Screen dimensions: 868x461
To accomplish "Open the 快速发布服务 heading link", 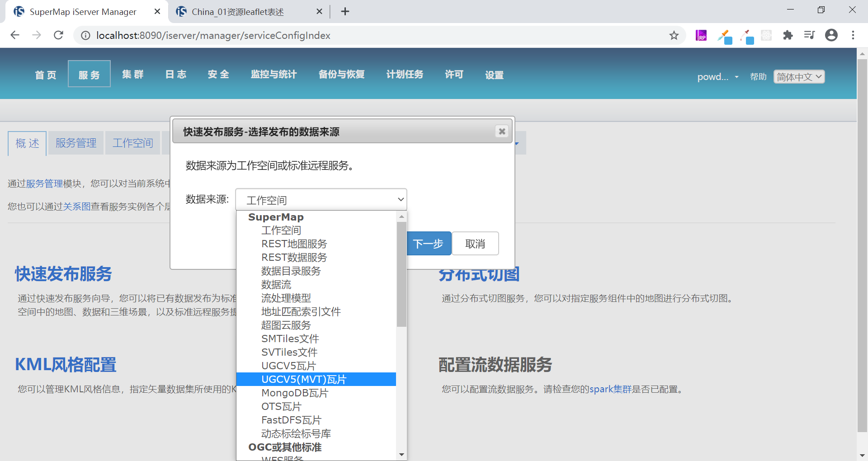I will pyautogui.click(x=63, y=274).
